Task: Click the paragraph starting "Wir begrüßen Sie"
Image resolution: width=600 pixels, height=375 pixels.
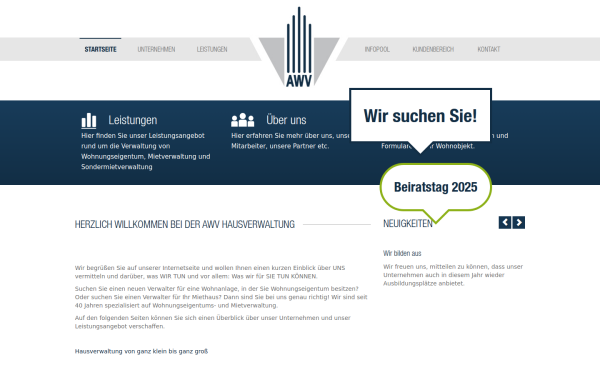Action: pyautogui.click(x=210, y=272)
